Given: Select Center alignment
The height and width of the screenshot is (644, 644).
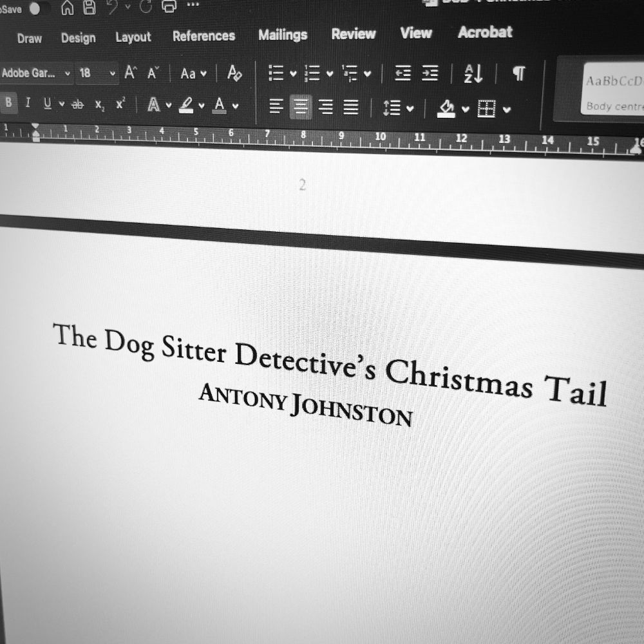Looking at the screenshot, I should pos(301,107).
